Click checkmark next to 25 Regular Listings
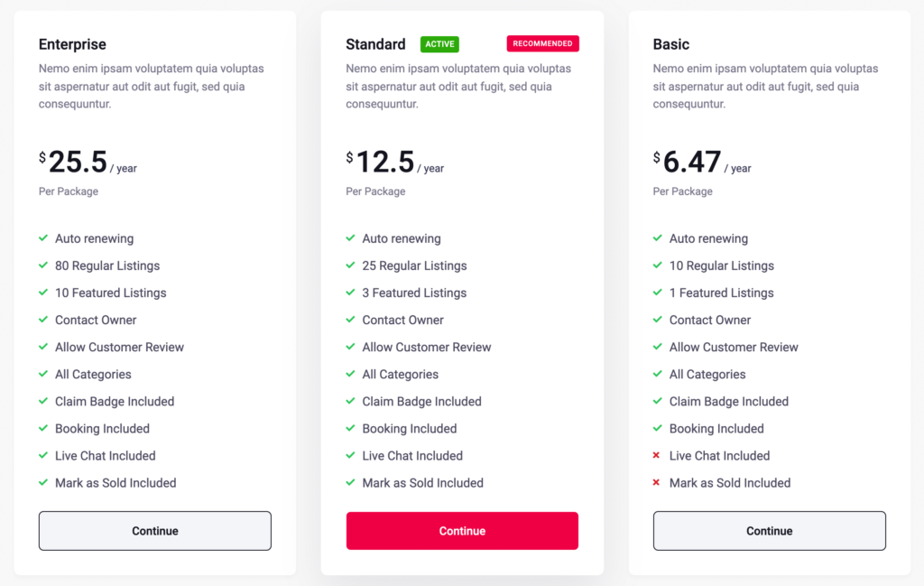Screen dimensions: 924x586 tap(351, 265)
